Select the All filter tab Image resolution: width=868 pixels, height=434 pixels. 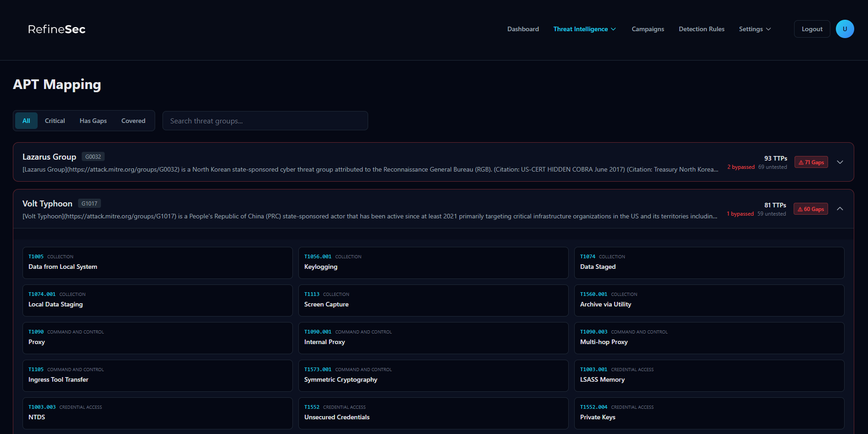click(26, 121)
